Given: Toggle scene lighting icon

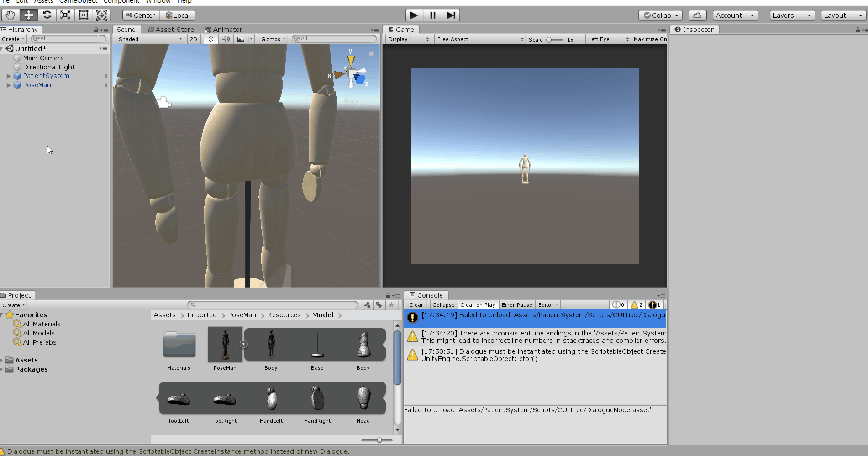Looking at the screenshot, I should tap(211, 39).
